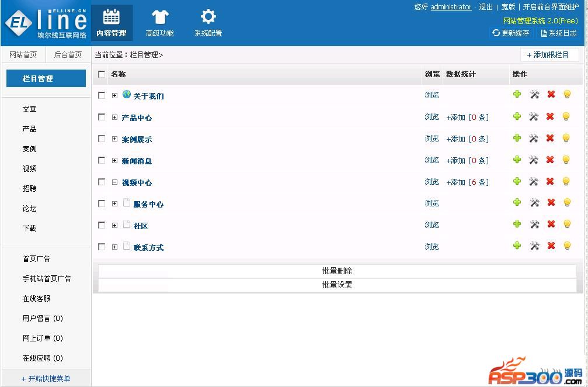The height and width of the screenshot is (387, 588).
Task: Click green plus icon in 产品中心 row
Action: (x=517, y=116)
